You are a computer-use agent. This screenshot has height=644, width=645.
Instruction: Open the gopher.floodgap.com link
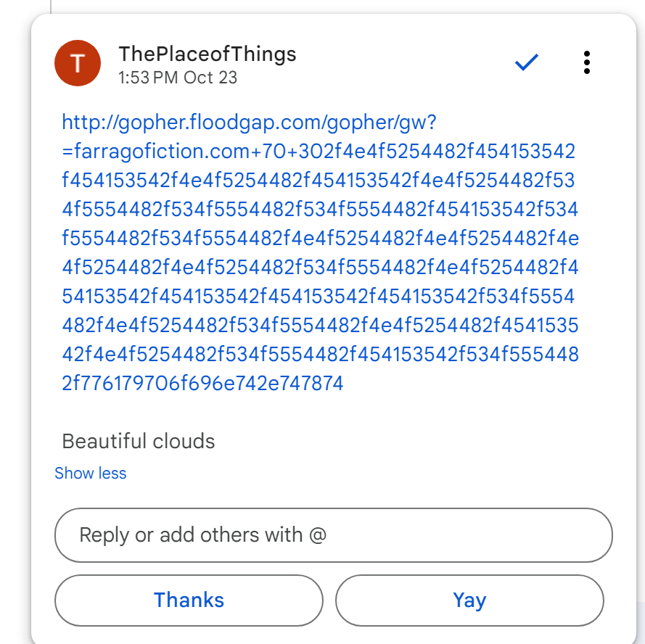pyautogui.click(x=249, y=123)
